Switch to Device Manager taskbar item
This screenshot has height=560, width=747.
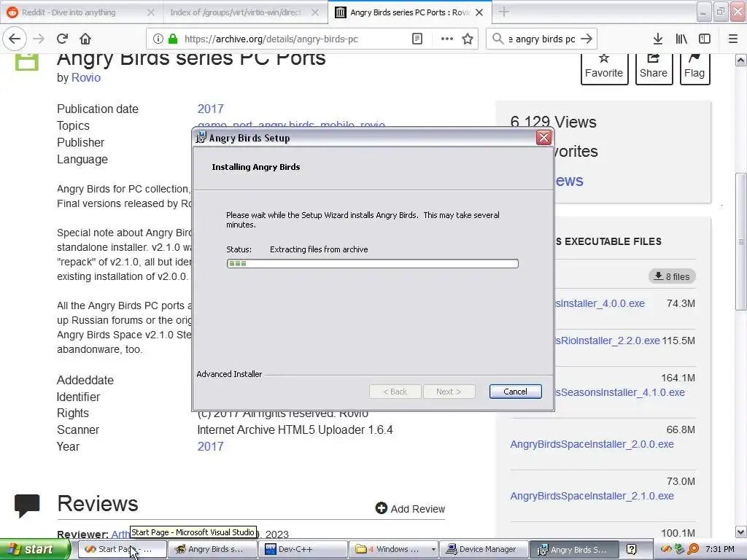coord(483,549)
